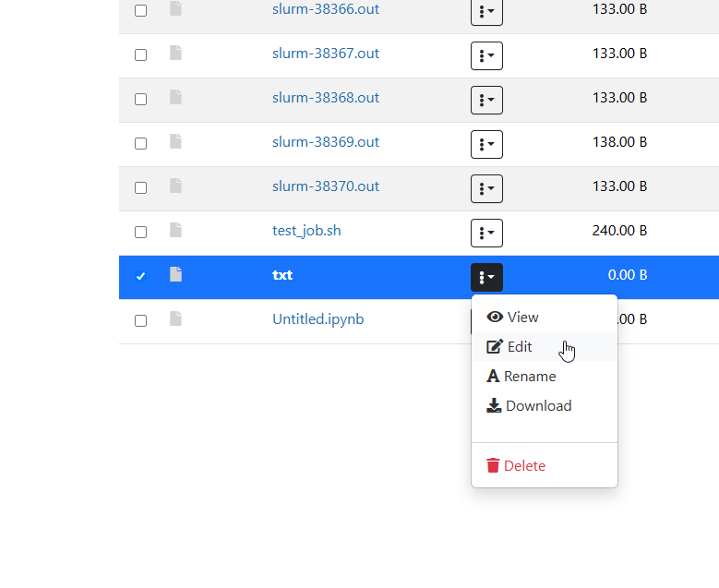Image resolution: width=719 pixels, height=588 pixels.
Task: Click the 0.00 B size of txt
Action: [628, 275]
